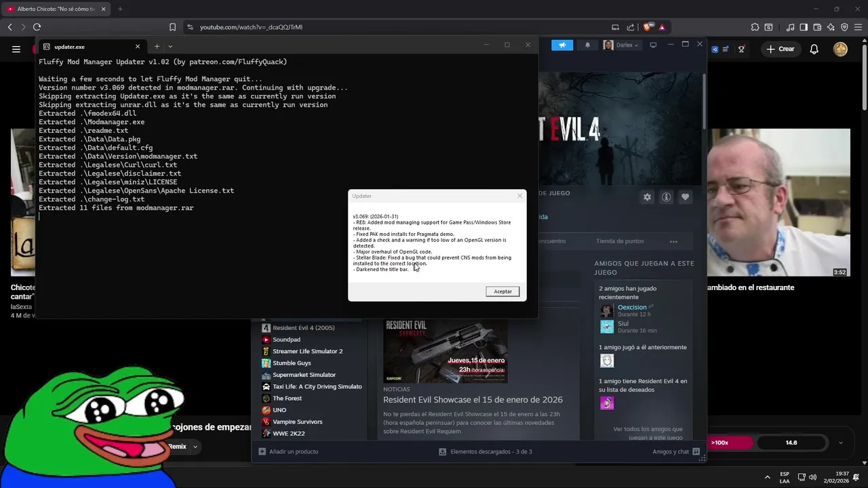Reload the browser page

pyautogui.click(x=37, y=27)
